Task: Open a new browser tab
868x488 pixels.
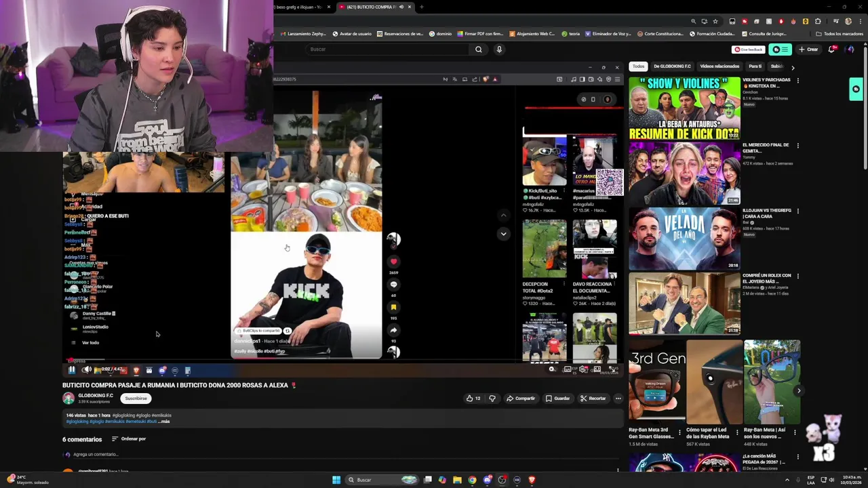Action: click(x=421, y=7)
